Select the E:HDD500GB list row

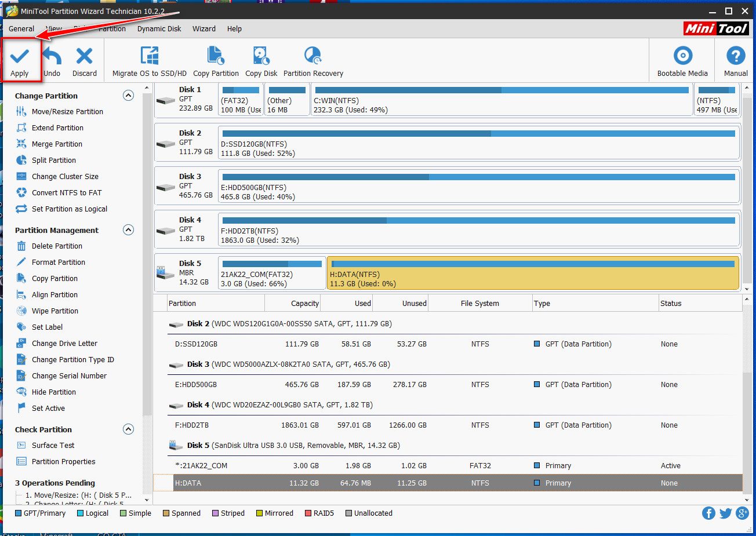point(455,385)
